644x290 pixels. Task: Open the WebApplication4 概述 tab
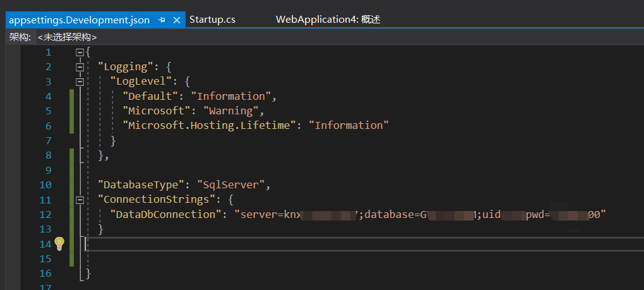coord(328,20)
